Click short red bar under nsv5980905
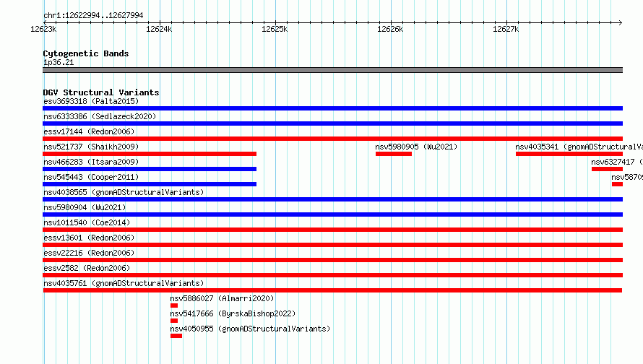 [394, 154]
